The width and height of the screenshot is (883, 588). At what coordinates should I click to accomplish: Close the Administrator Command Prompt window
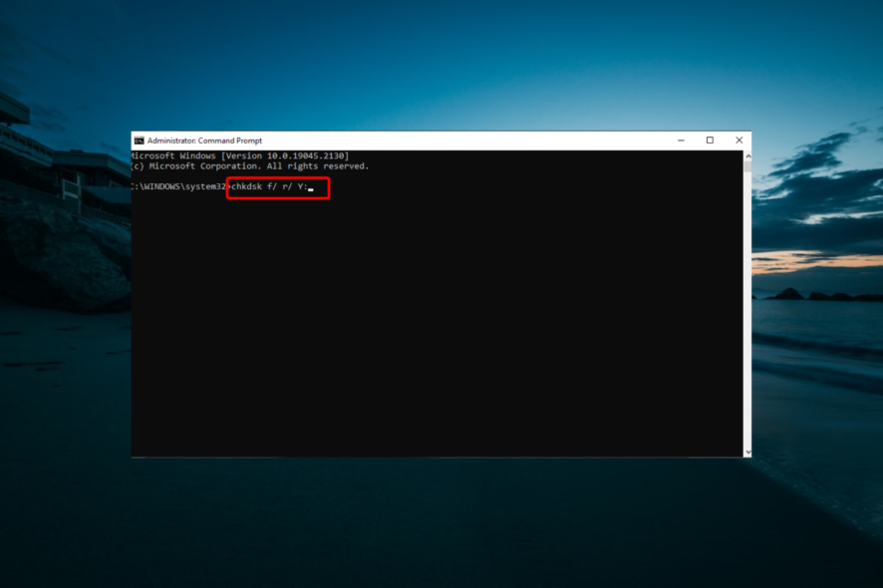pyautogui.click(x=738, y=140)
